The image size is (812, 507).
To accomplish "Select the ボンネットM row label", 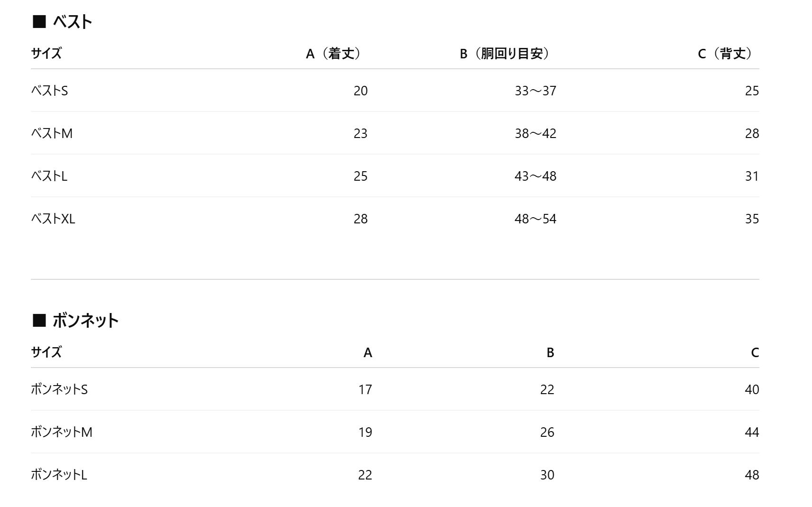I will [62, 432].
